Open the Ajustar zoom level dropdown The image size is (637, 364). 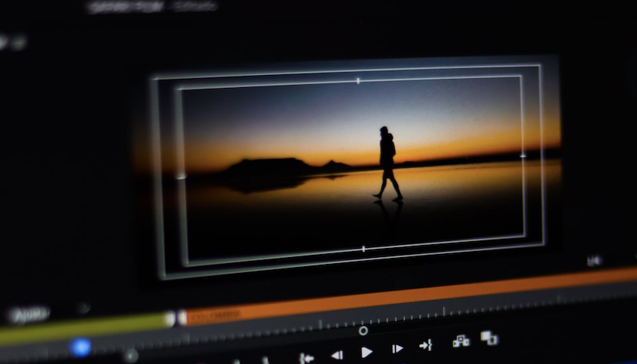30,314
